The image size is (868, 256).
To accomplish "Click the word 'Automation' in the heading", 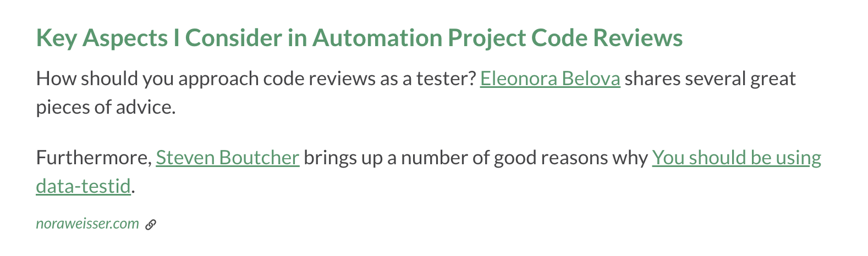I will tap(377, 38).
